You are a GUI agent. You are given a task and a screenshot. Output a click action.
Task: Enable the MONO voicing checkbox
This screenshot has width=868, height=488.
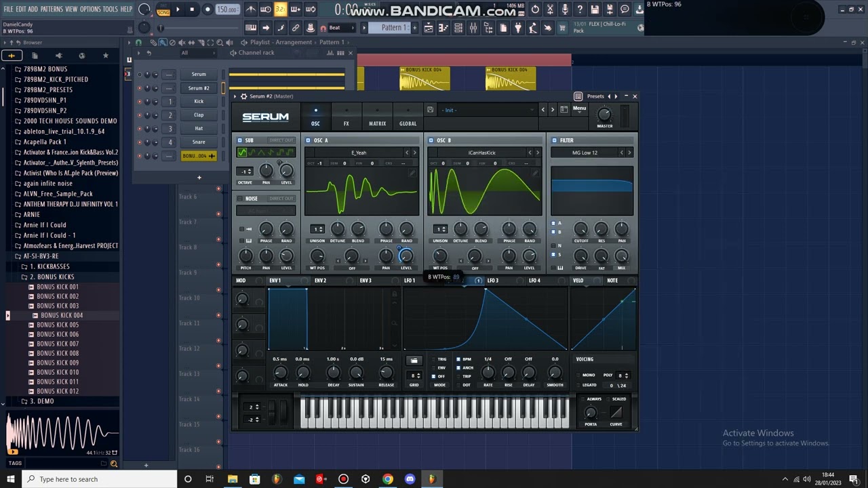click(578, 375)
